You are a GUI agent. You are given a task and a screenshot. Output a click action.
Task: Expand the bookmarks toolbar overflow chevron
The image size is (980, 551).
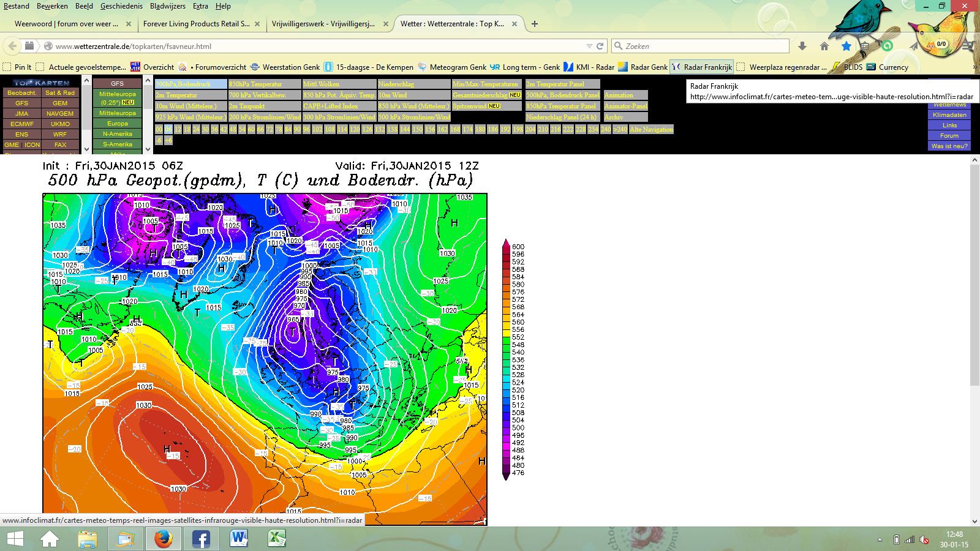tap(974, 67)
